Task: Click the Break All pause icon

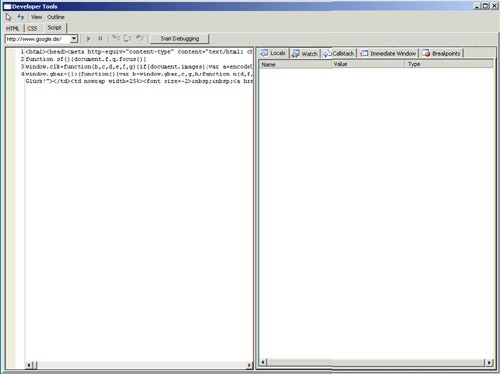Action: [x=100, y=39]
